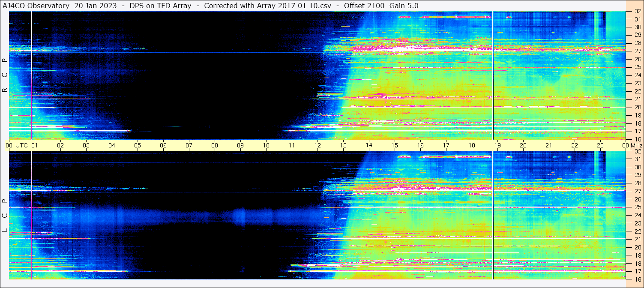The width and height of the screenshot is (644, 288).
Task: Click the 25 MHz tick of RCP panel
Action: pyautogui.click(x=637, y=67)
